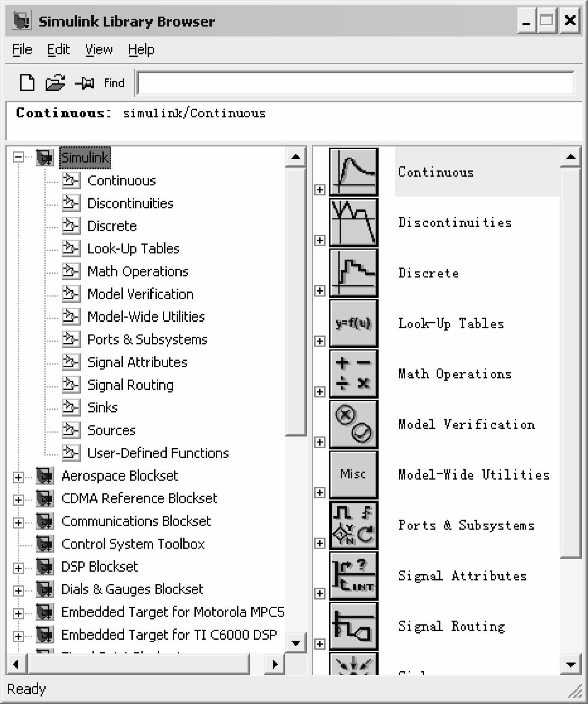The height and width of the screenshot is (704, 588).
Task: Select the Model Verification block icon
Action: click(x=354, y=424)
